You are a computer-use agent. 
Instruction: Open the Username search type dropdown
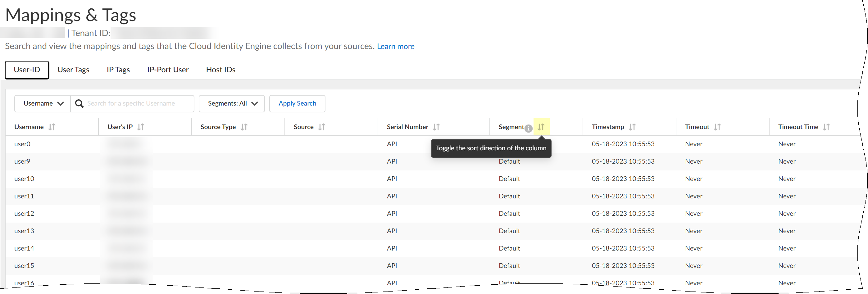(x=43, y=103)
